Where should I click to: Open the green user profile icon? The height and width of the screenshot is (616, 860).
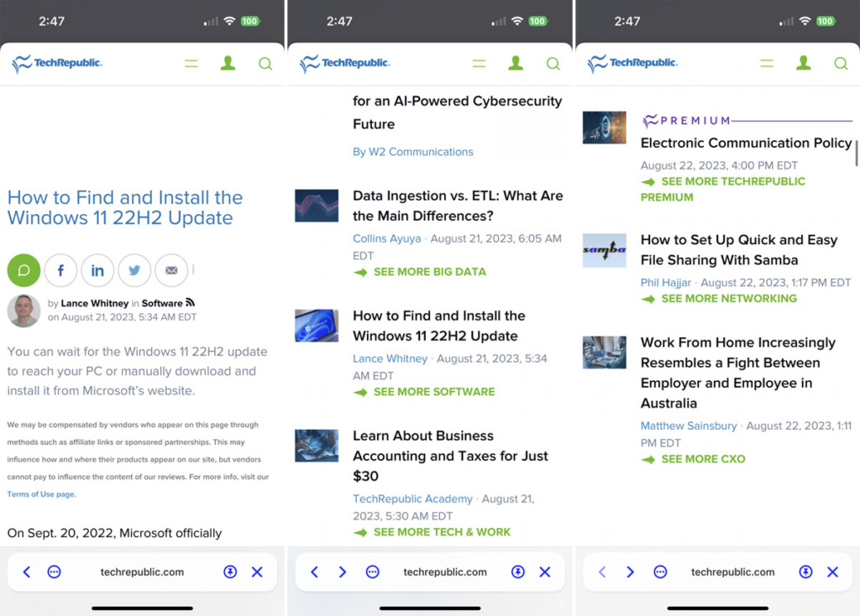coord(228,63)
